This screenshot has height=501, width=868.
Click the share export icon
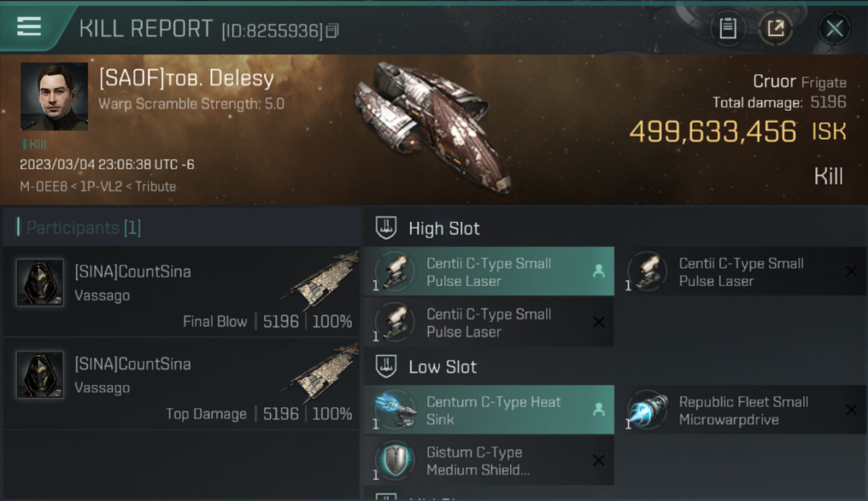tap(775, 29)
